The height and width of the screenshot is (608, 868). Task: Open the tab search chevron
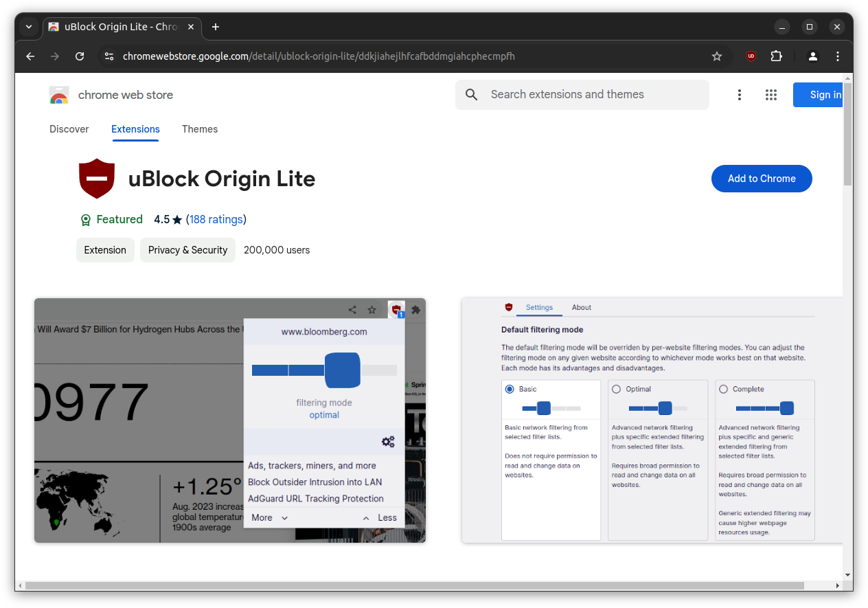(x=29, y=26)
